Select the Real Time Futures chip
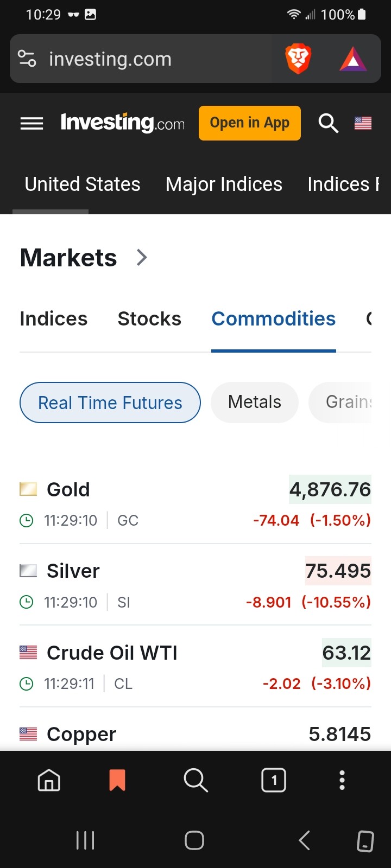 click(x=110, y=403)
